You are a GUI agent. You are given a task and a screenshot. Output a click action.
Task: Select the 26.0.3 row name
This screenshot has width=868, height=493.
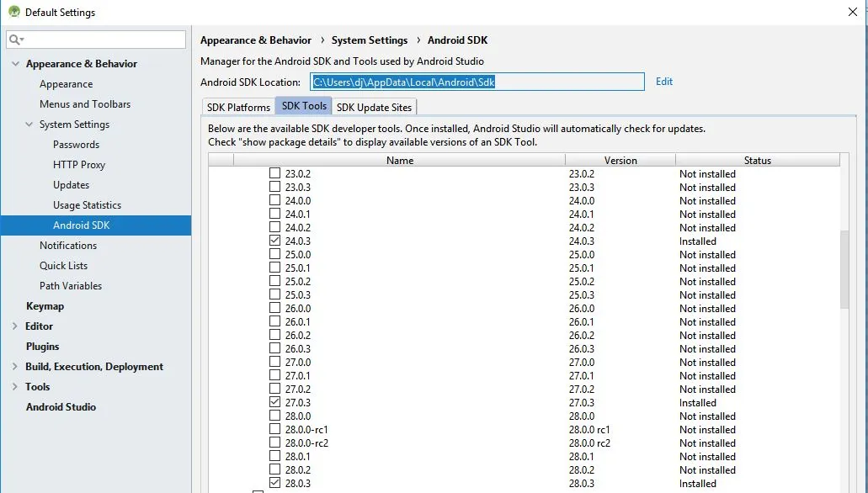click(x=298, y=348)
